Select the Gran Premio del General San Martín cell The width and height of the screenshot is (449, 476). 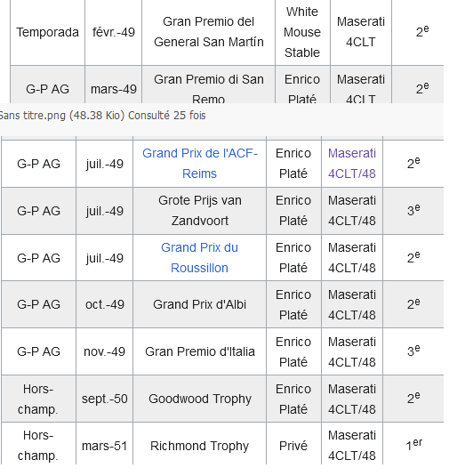pyautogui.click(x=208, y=32)
